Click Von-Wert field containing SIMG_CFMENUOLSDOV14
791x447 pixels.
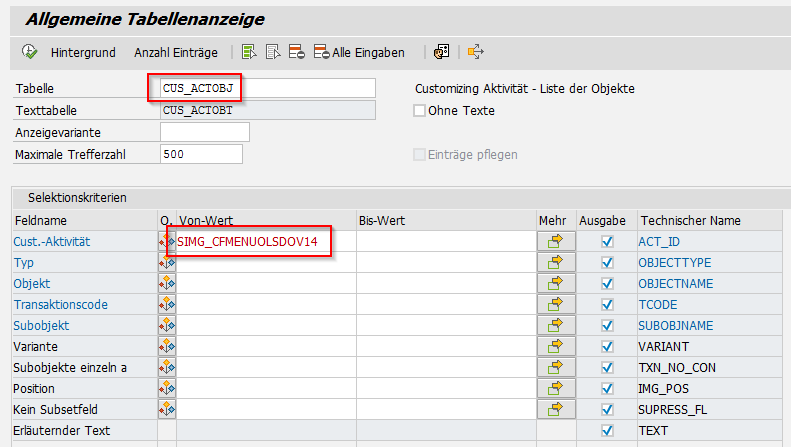(x=266, y=242)
